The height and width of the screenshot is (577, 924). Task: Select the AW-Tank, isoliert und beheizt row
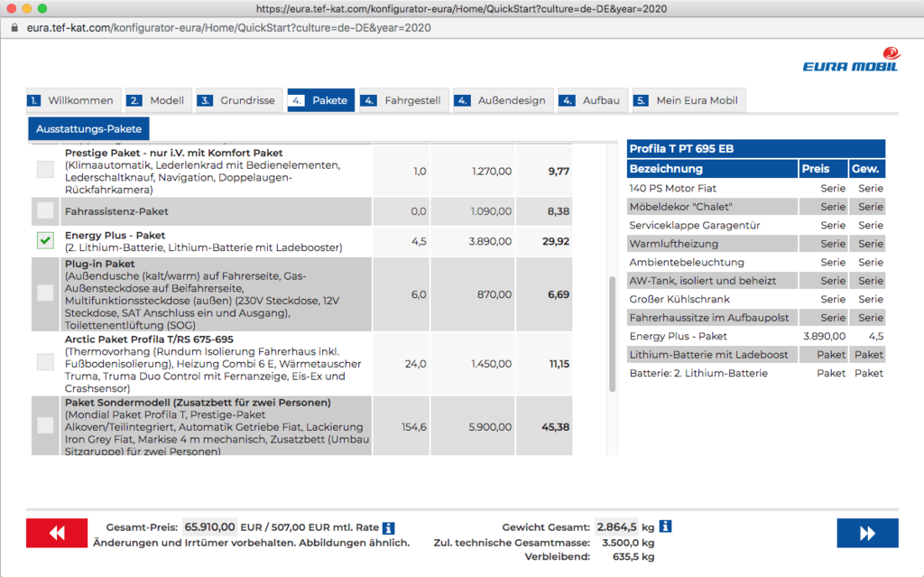[756, 281]
